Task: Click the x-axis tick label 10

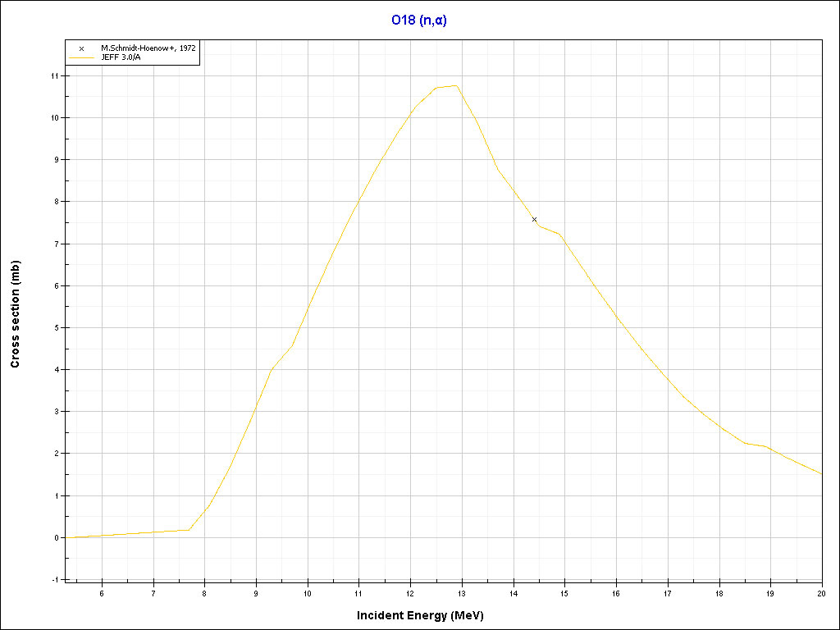Action: point(308,594)
